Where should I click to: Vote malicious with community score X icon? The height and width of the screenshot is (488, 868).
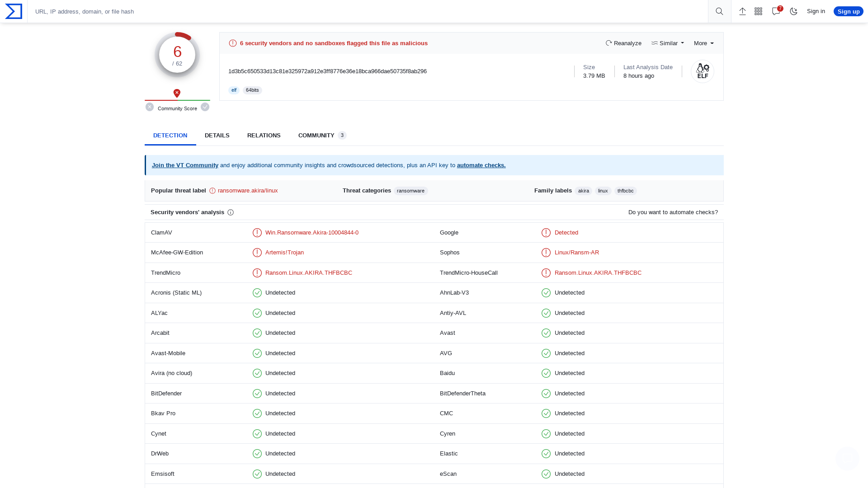pyautogui.click(x=150, y=107)
